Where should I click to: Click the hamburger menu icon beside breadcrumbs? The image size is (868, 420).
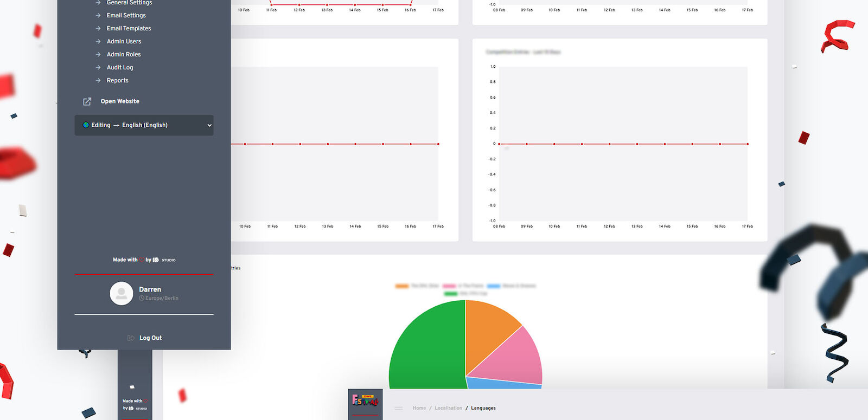pos(399,408)
